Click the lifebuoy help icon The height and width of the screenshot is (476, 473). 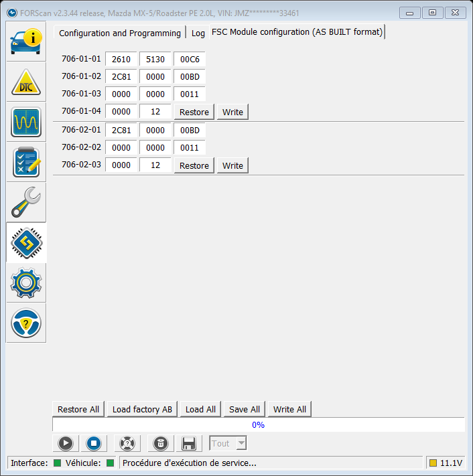click(127, 443)
